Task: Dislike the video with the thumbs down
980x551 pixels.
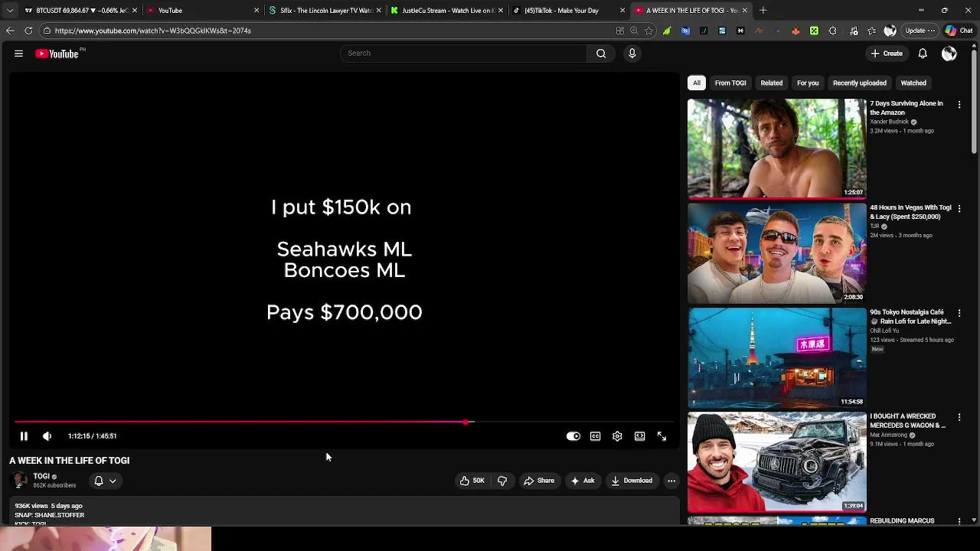Action: coord(502,481)
